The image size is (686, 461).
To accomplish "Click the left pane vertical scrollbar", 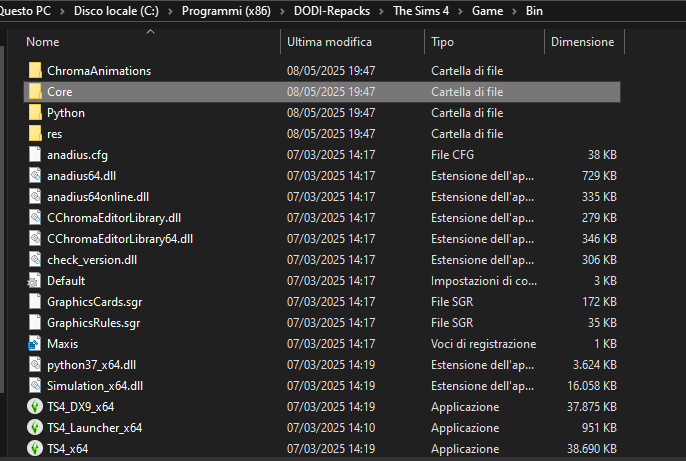I will tap(2, 219).
